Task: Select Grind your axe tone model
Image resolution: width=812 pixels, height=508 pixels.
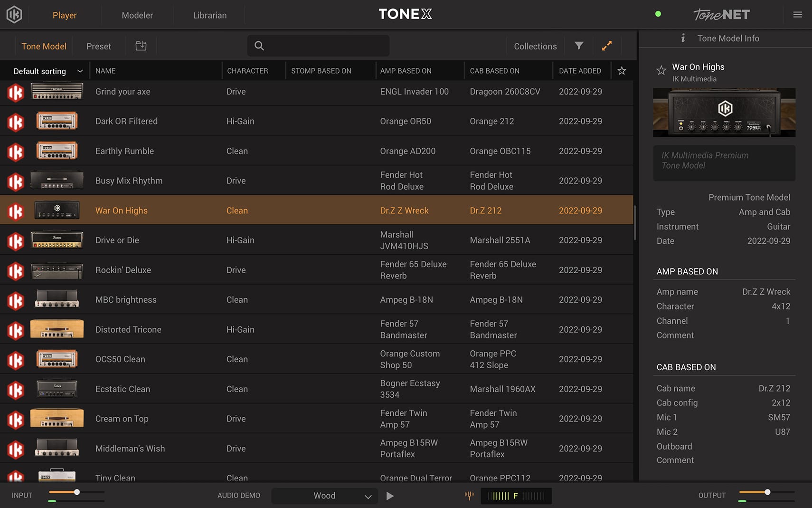Action: point(317,92)
